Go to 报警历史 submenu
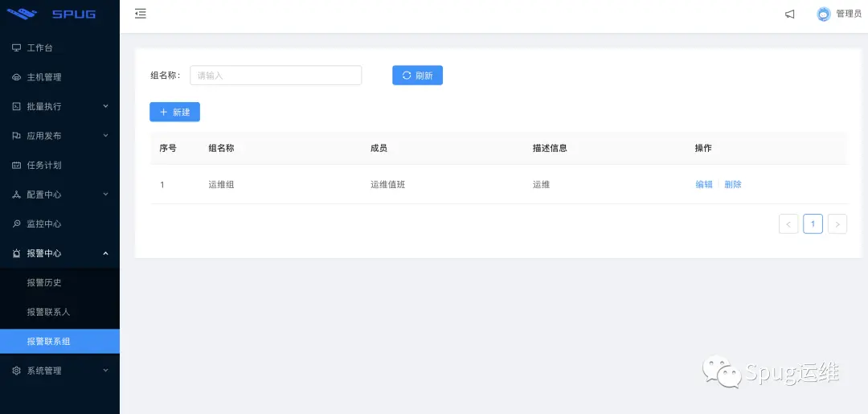 (59, 283)
